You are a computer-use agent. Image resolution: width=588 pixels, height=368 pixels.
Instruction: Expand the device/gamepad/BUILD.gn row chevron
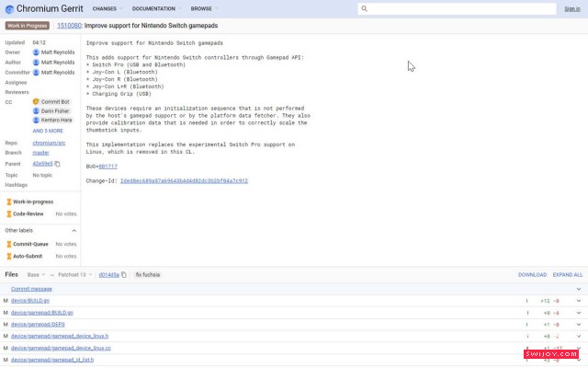(x=579, y=313)
